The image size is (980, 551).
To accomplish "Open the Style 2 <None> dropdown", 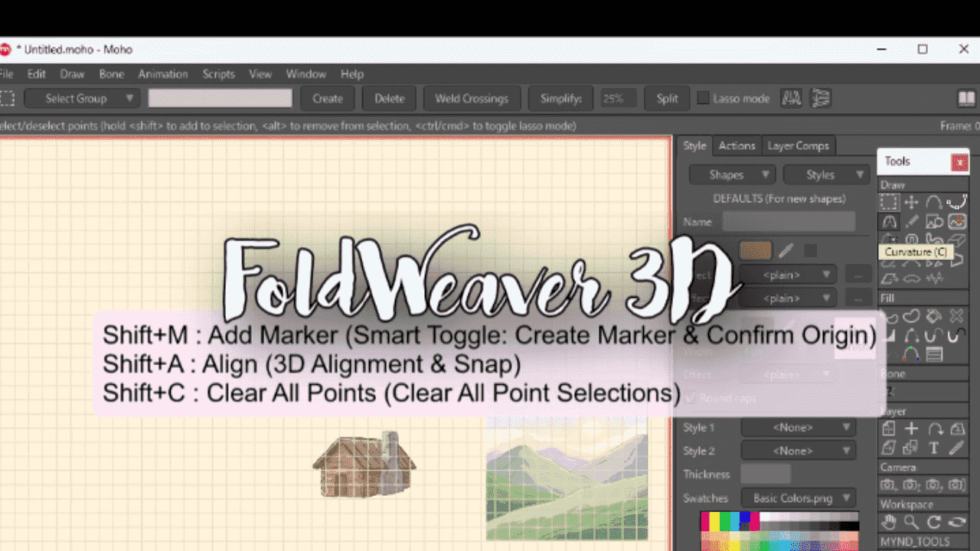I will (x=799, y=451).
